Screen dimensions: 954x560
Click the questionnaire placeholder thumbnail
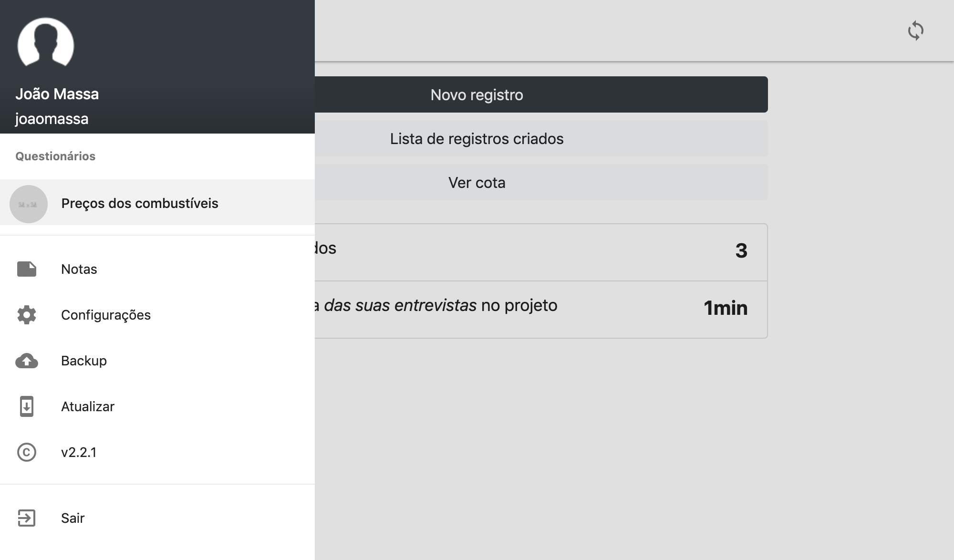point(29,204)
